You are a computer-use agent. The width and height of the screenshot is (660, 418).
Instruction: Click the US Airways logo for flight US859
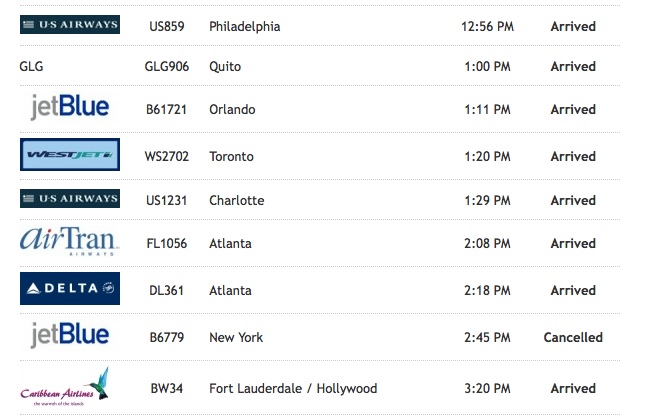point(70,25)
